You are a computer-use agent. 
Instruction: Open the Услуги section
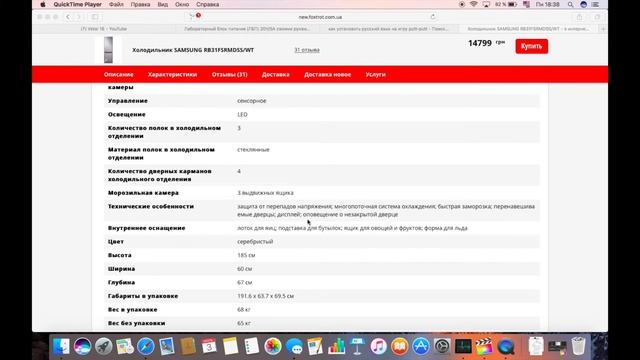click(x=376, y=75)
